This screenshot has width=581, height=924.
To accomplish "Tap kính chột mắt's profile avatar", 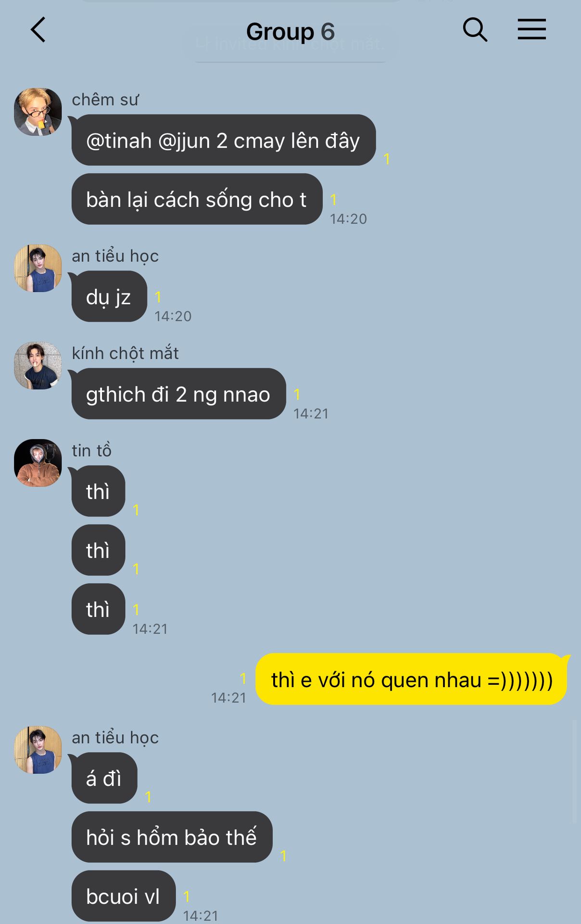I will click(x=38, y=365).
